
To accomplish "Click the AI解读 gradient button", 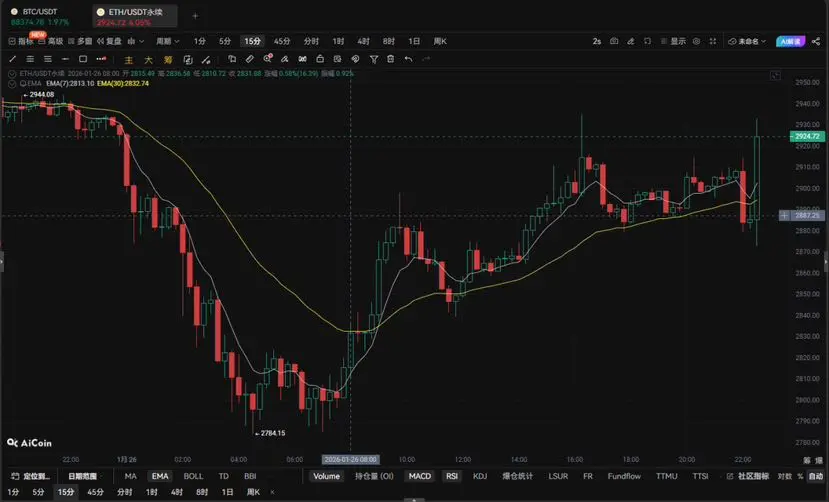I will click(790, 41).
